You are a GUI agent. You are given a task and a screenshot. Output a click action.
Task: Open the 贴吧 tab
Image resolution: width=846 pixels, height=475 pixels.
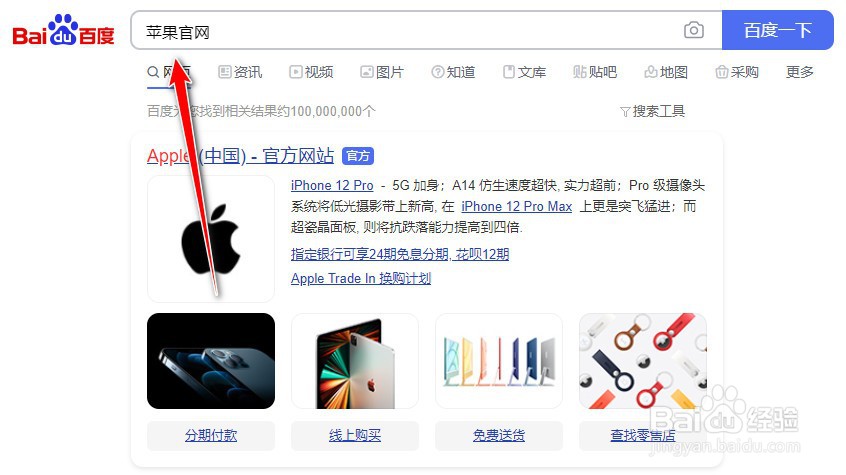point(595,72)
